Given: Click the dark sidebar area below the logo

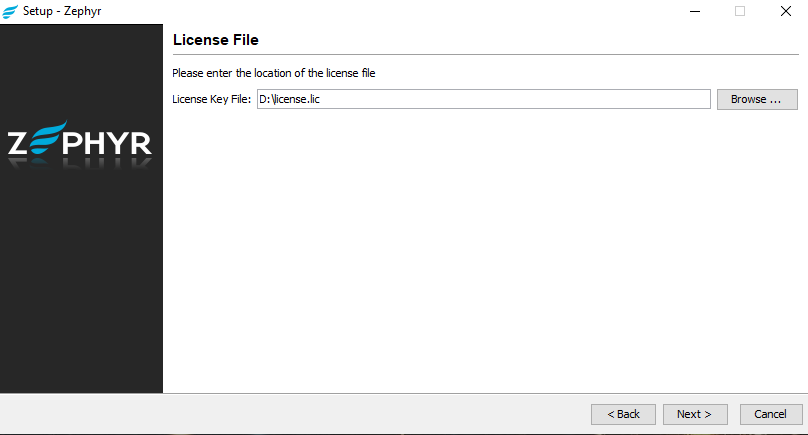Looking at the screenshot, I should [x=81, y=290].
